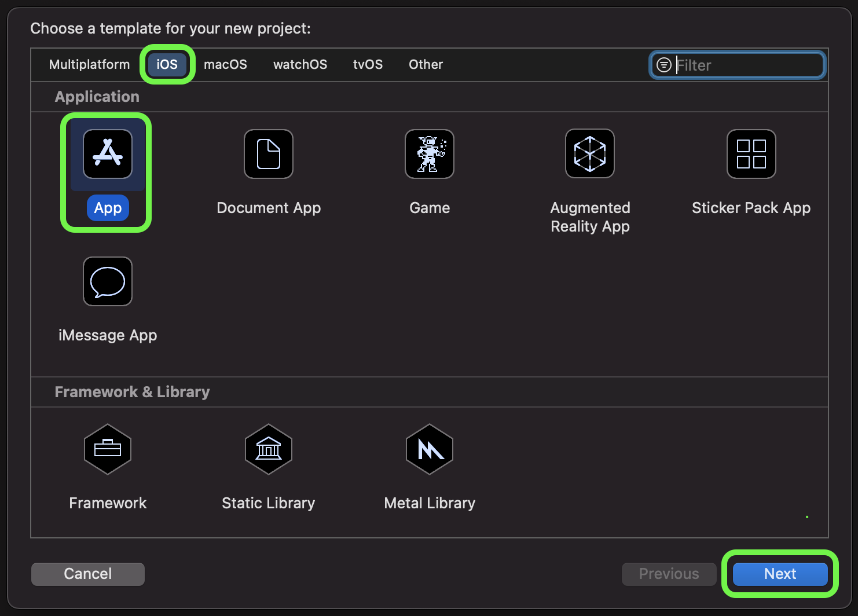858x616 pixels.
Task: Select iMessage App speech bubble icon
Action: click(x=108, y=281)
